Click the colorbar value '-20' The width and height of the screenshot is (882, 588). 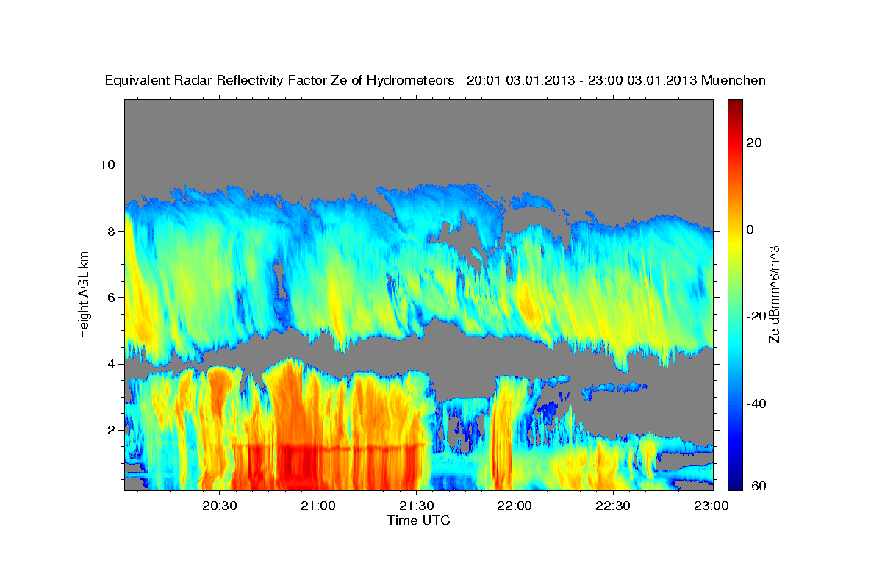(x=756, y=316)
